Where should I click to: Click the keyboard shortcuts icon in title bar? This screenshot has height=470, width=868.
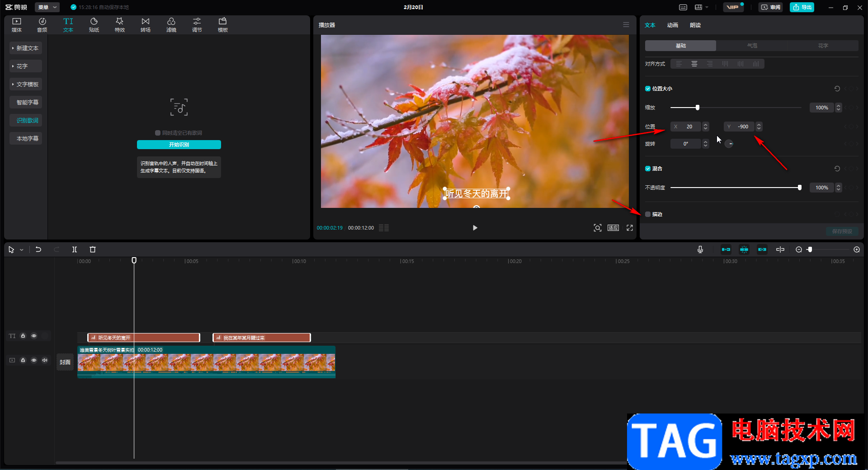683,7
